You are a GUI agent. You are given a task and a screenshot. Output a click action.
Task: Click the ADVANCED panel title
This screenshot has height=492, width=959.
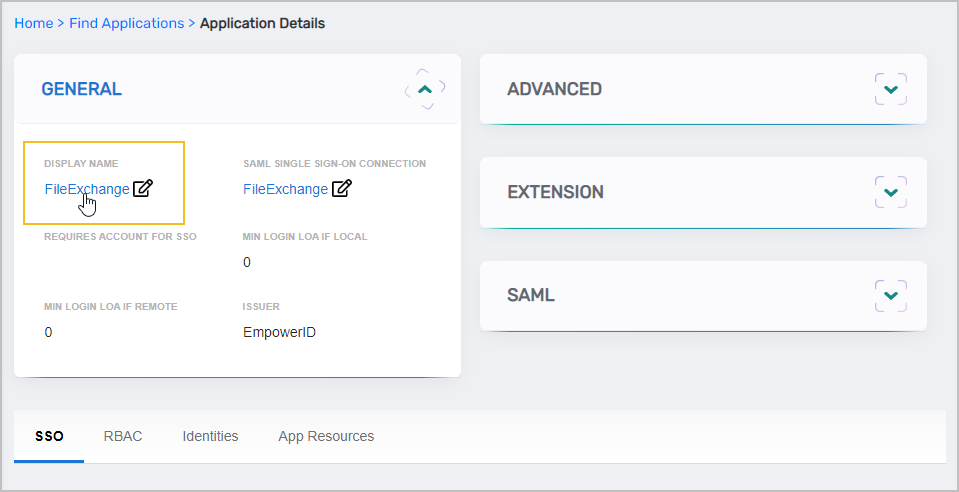click(554, 89)
